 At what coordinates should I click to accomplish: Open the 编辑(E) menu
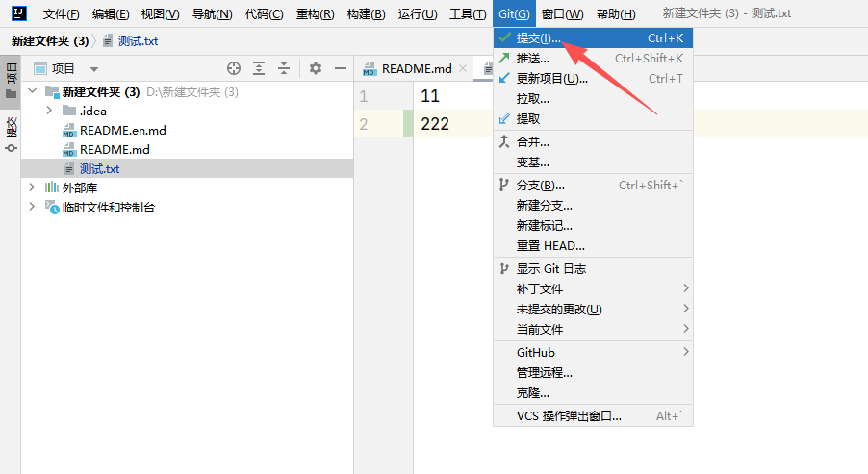point(111,13)
